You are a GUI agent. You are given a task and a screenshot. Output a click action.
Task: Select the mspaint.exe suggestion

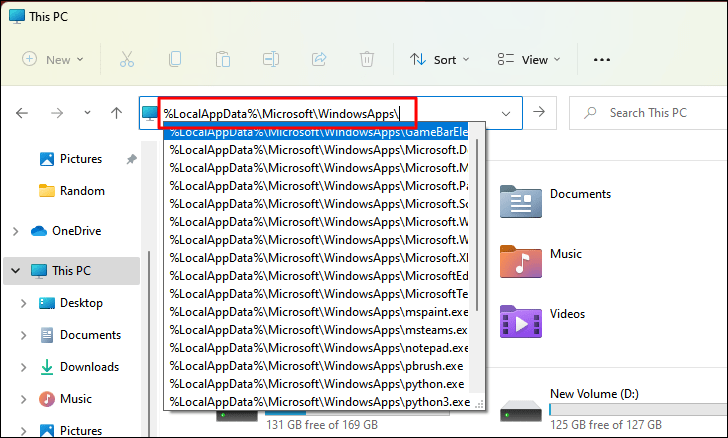316,312
